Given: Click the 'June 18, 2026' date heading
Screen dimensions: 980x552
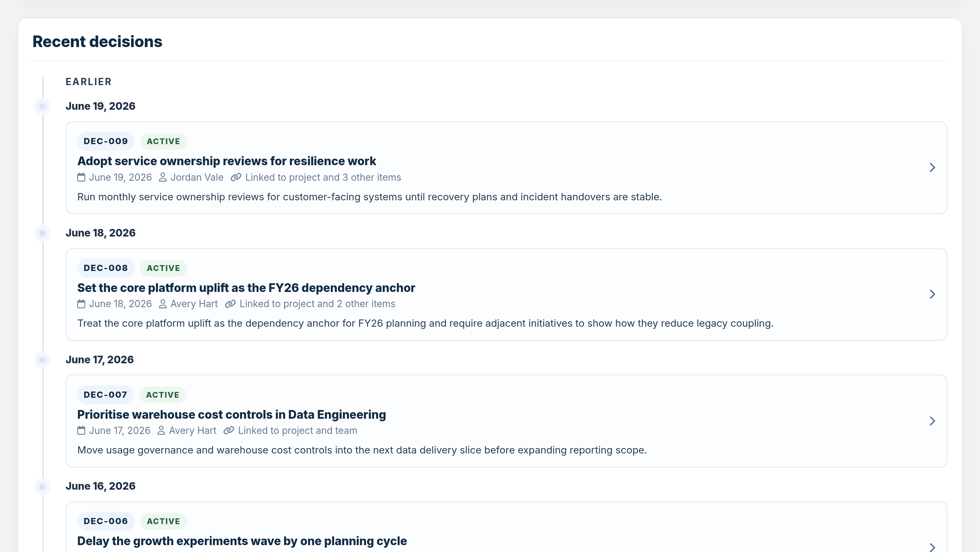Looking at the screenshot, I should 101,233.
